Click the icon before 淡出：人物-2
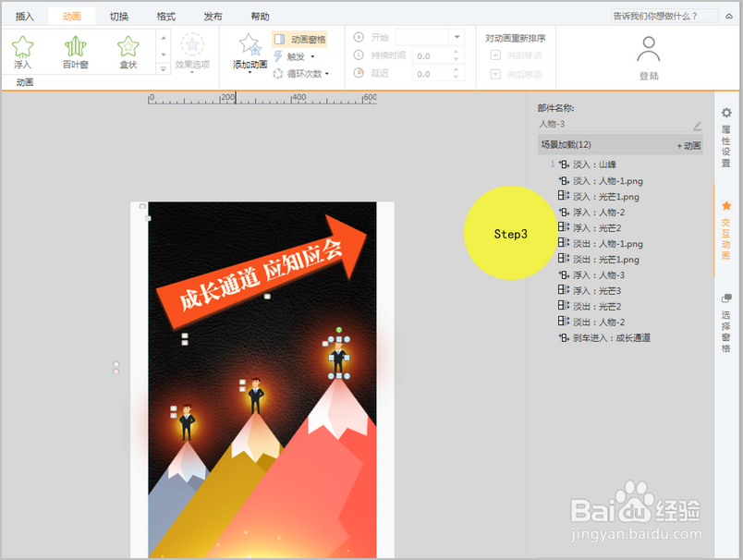743x560 pixels. (564, 321)
